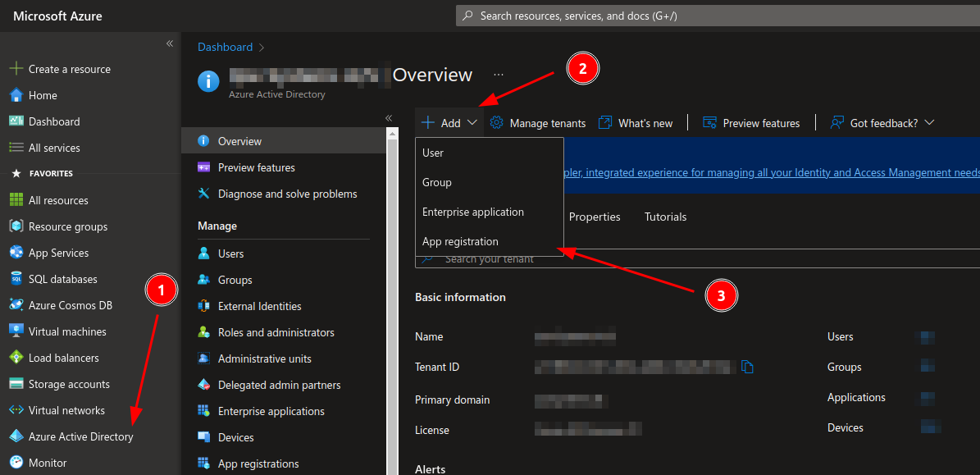Click the Basic information heading

(x=460, y=298)
